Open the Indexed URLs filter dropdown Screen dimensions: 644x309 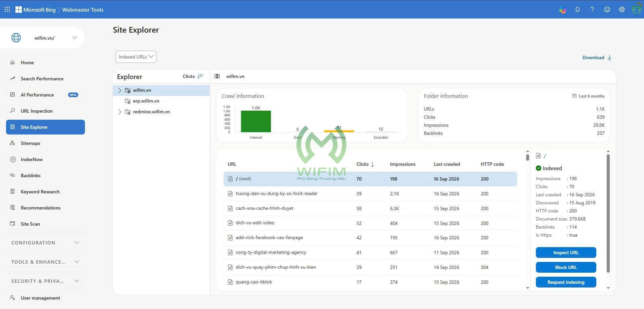(136, 57)
